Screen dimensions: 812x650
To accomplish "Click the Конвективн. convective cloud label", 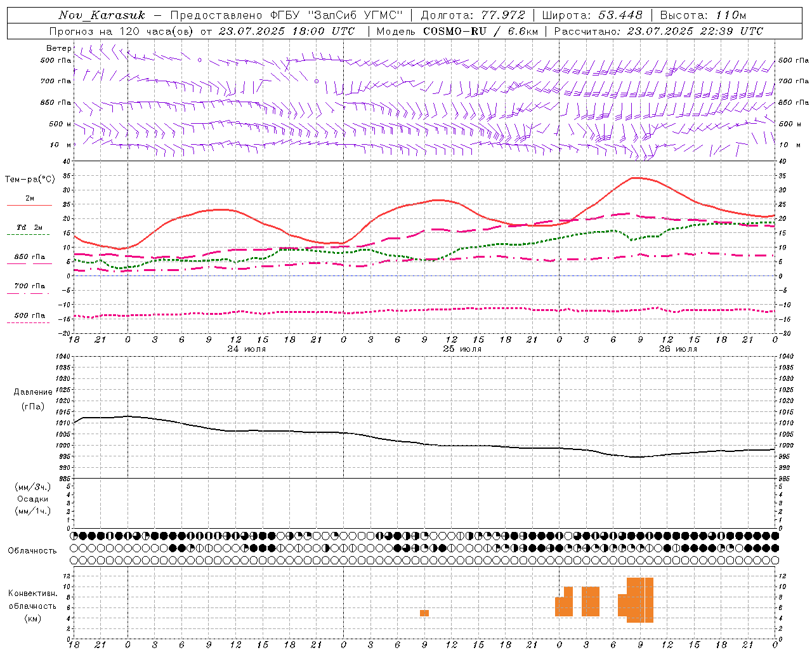I will pos(33,594).
